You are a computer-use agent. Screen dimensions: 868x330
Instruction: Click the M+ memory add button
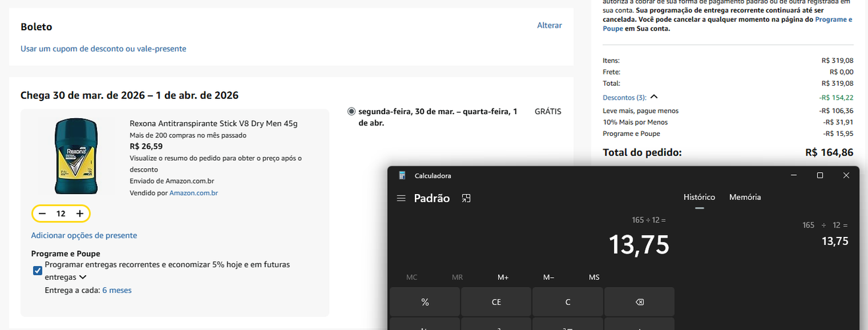503,277
